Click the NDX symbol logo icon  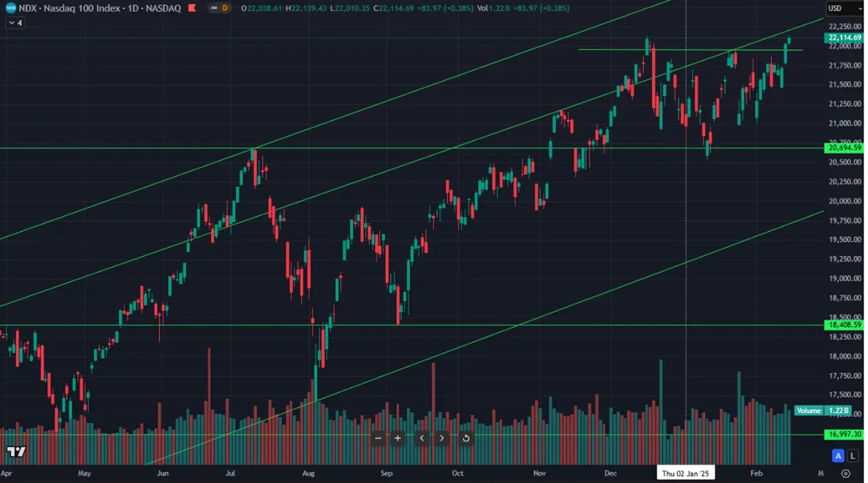[11, 8]
